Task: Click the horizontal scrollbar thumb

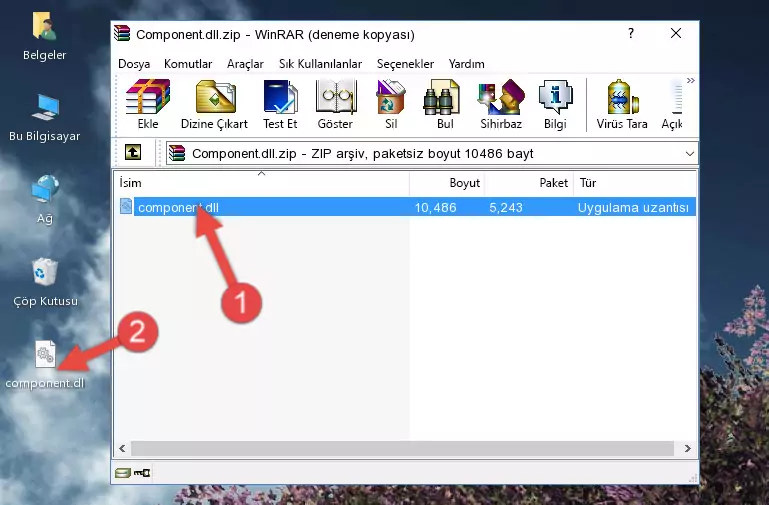Action: coord(402,448)
